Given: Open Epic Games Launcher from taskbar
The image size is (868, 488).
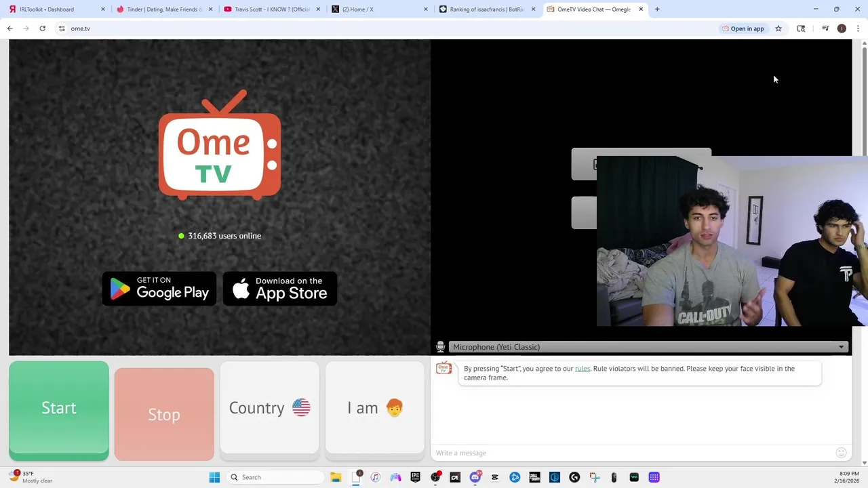Looking at the screenshot, I should [415, 477].
